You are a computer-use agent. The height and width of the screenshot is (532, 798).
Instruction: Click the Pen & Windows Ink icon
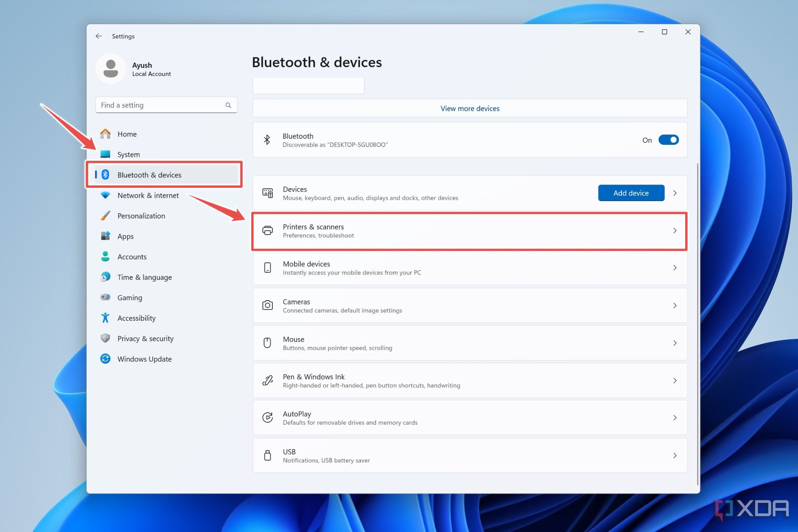(x=268, y=380)
